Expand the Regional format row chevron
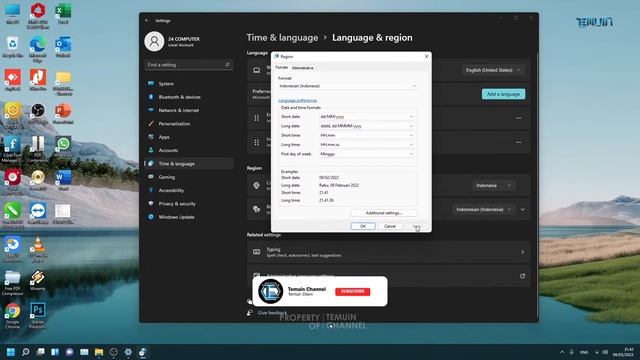The width and height of the screenshot is (640, 360). [522, 209]
